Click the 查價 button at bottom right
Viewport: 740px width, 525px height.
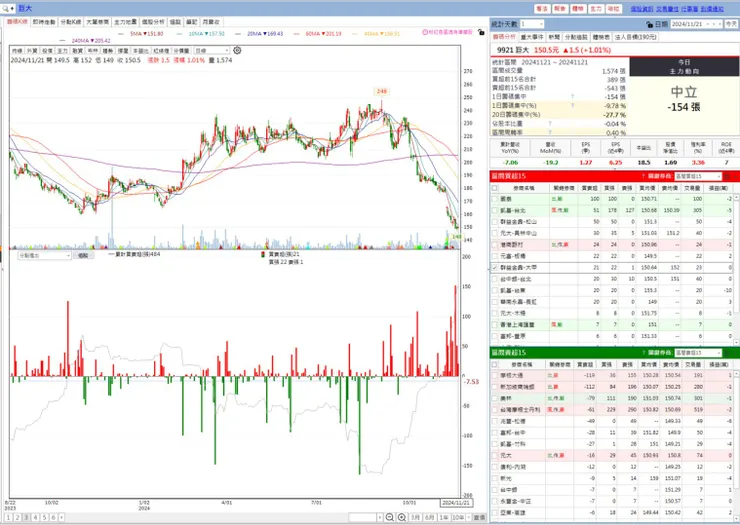[x=479, y=517]
